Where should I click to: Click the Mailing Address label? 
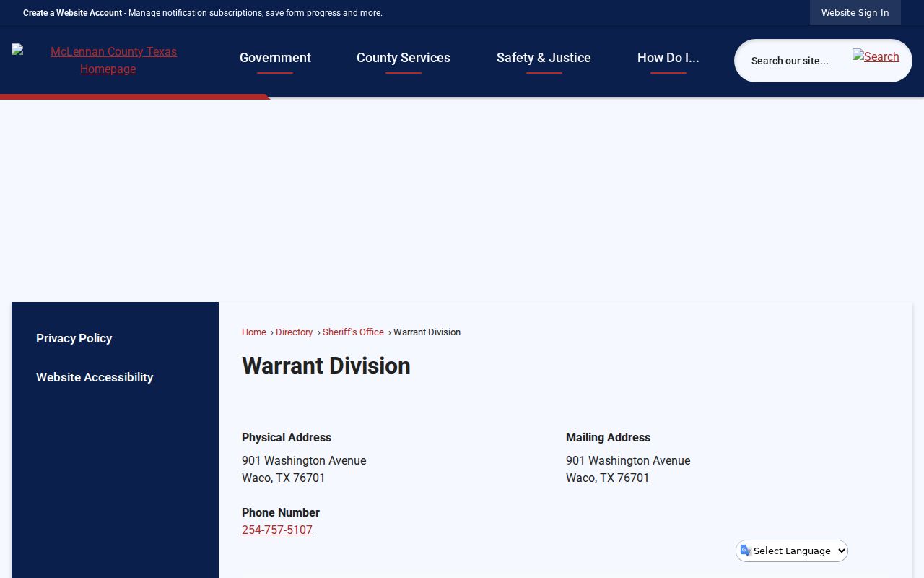pyautogui.click(x=608, y=437)
